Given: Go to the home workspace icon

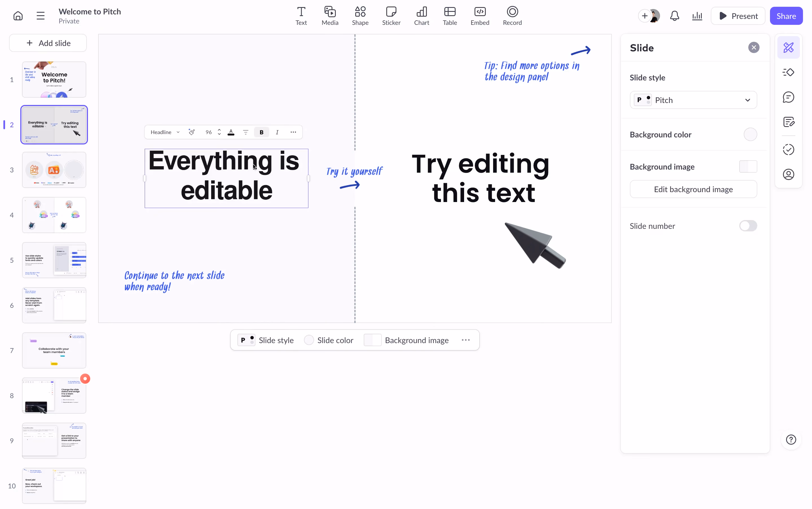Looking at the screenshot, I should pyautogui.click(x=18, y=16).
